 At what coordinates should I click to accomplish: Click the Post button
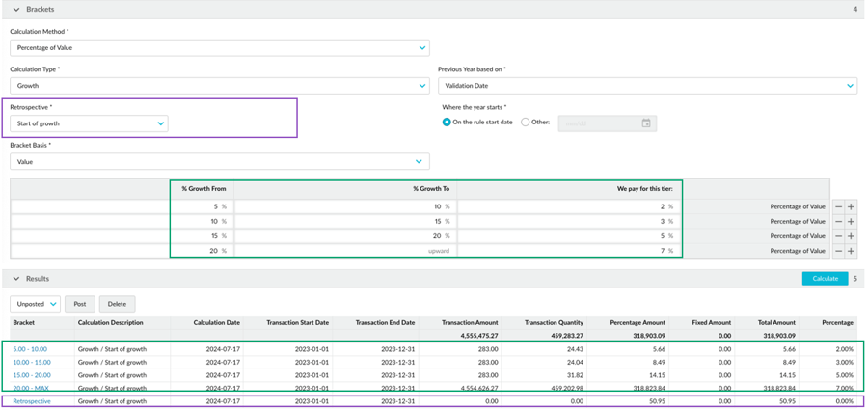[80, 304]
